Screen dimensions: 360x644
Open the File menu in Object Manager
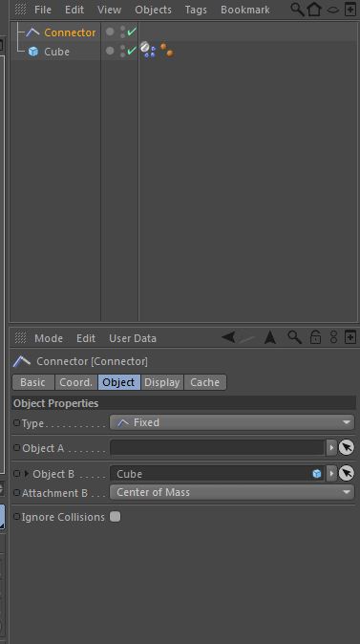(43, 10)
